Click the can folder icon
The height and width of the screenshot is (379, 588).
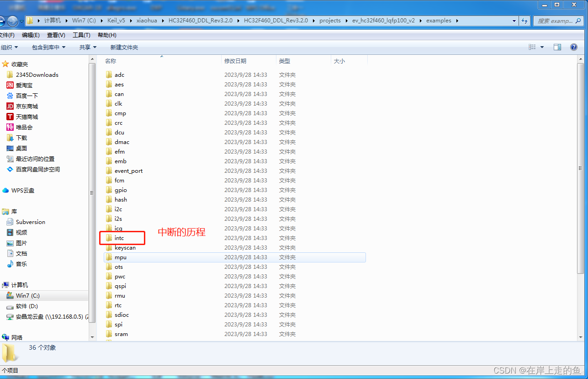click(109, 94)
